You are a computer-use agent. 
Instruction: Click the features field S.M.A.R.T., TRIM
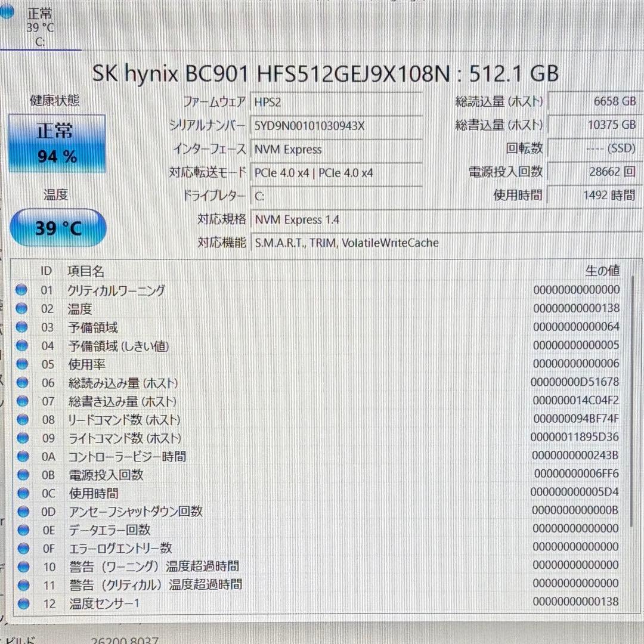[447, 243]
